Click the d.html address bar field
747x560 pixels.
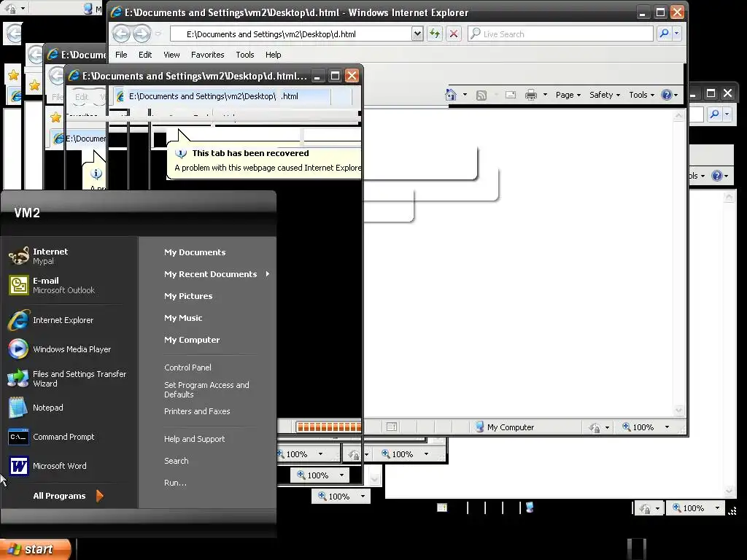tap(290, 34)
